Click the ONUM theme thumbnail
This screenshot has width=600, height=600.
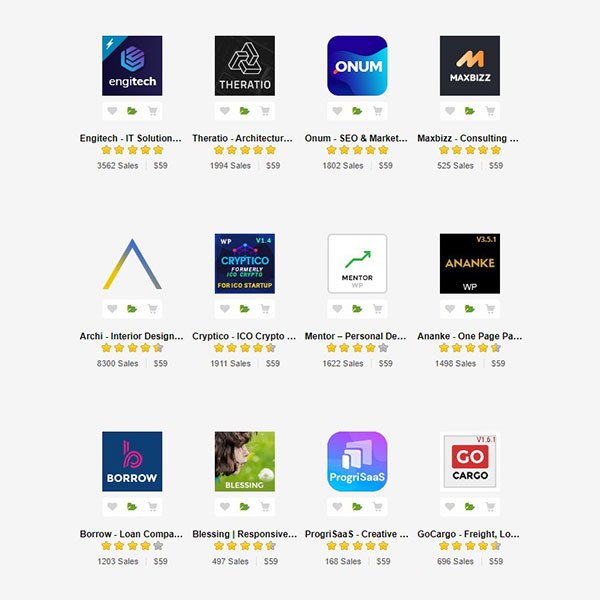pos(357,66)
